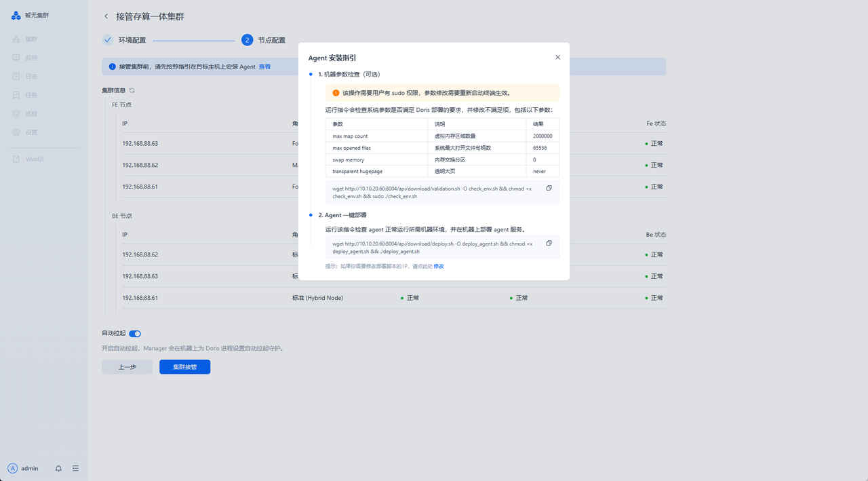Click the deploy.sh command text box
The image size is (868, 481).
442,247
